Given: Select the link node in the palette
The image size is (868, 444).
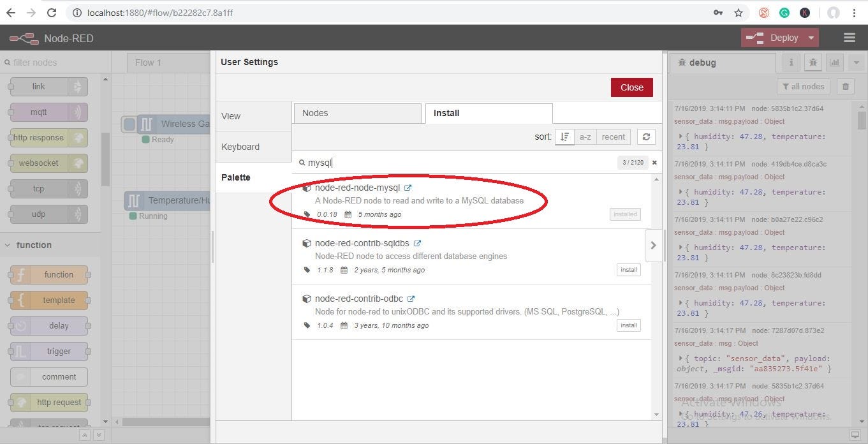Looking at the screenshot, I should (49, 87).
